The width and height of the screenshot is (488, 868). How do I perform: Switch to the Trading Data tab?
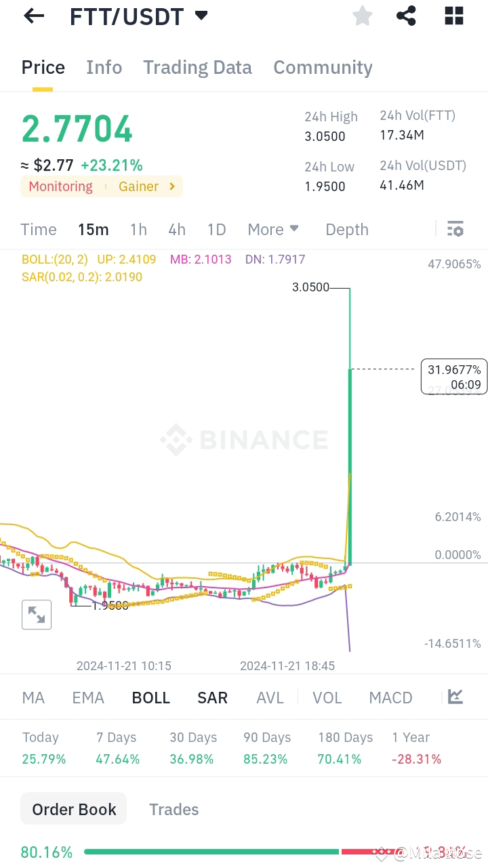(x=197, y=67)
